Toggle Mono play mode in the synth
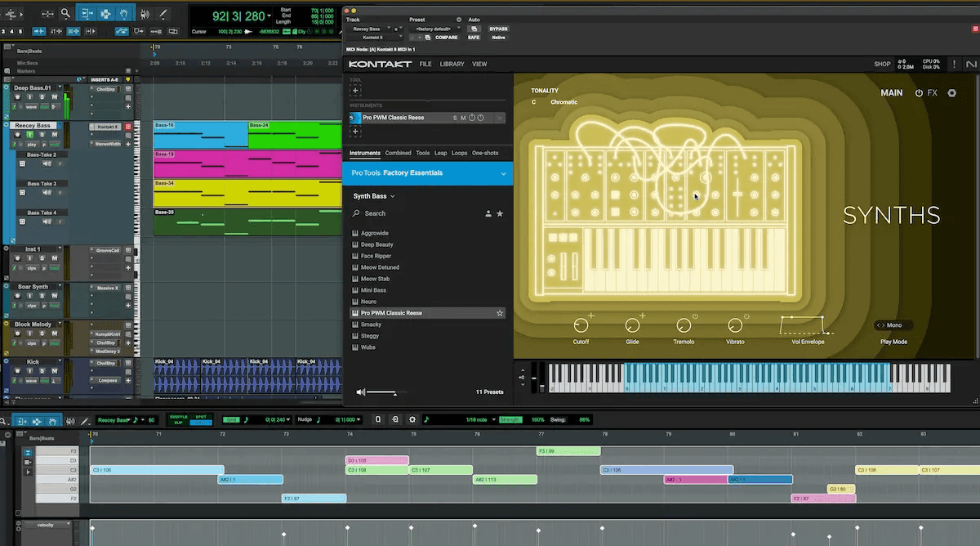 (893, 324)
